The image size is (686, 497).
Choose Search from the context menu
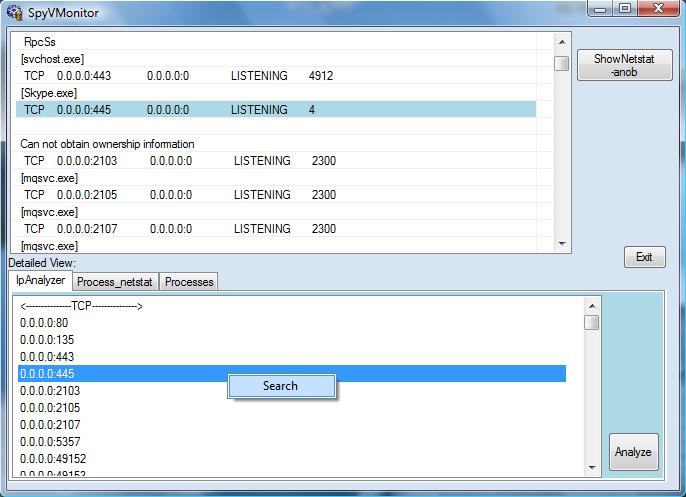pyautogui.click(x=280, y=386)
